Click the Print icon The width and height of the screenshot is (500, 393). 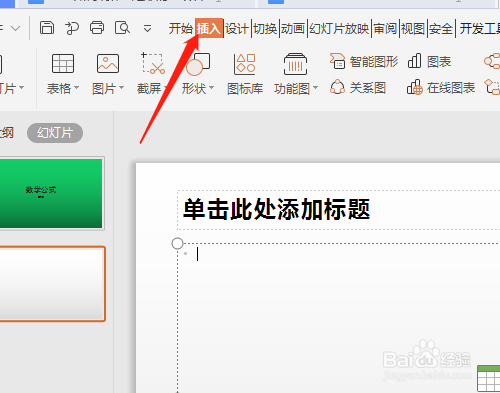pos(97,28)
